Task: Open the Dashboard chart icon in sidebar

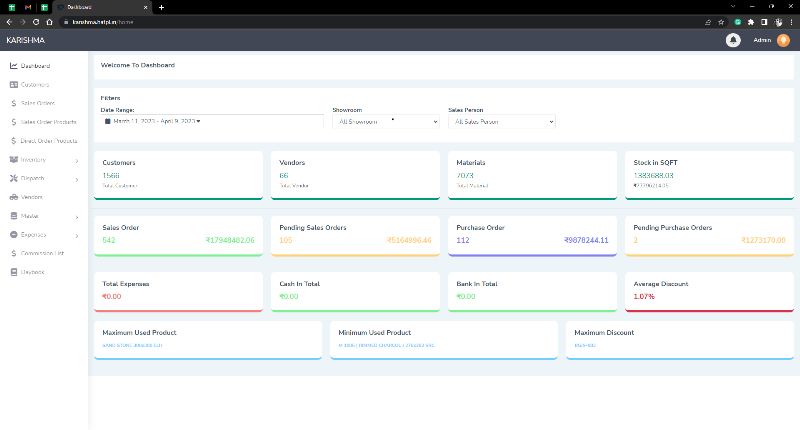Action: click(x=14, y=66)
